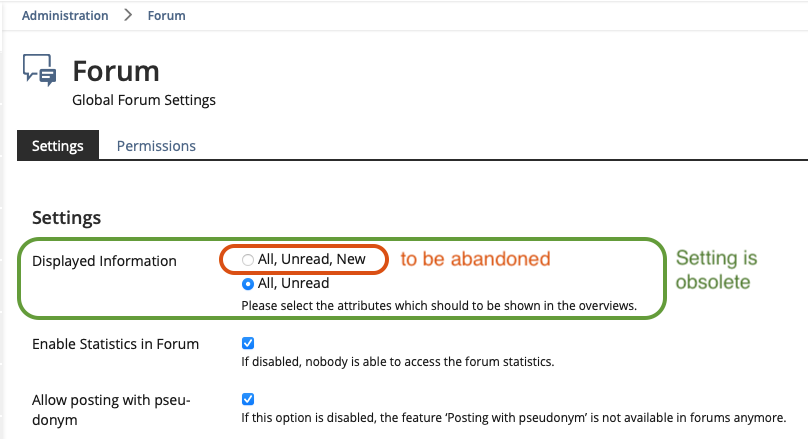
Task: Uncheck the Allow posting with pseudonym checkbox
Action: coord(248,398)
